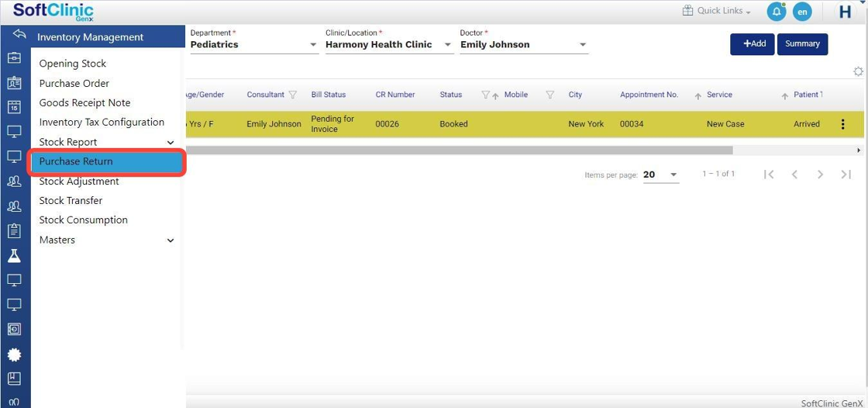Open the lab flask sidebar icon
The width and height of the screenshot is (868, 408).
tap(14, 256)
